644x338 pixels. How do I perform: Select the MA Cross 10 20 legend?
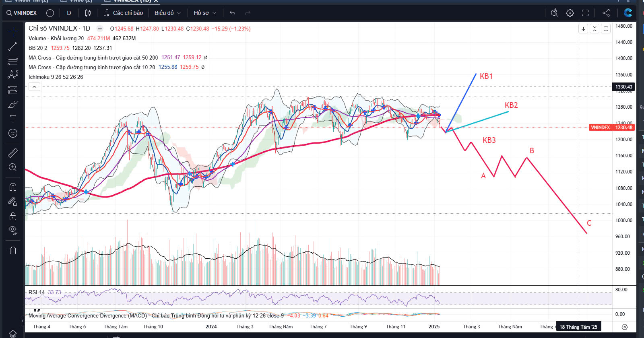(92, 67)
